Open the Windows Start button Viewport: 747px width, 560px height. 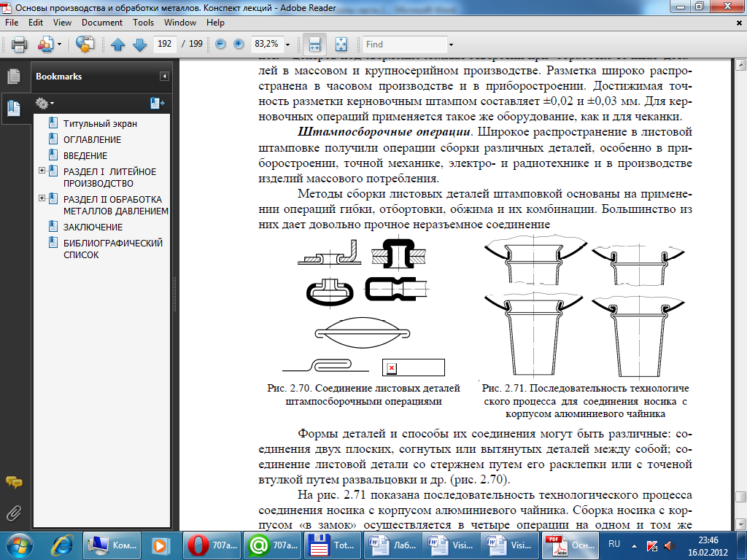pyautogui.click(x=18, y=545)
